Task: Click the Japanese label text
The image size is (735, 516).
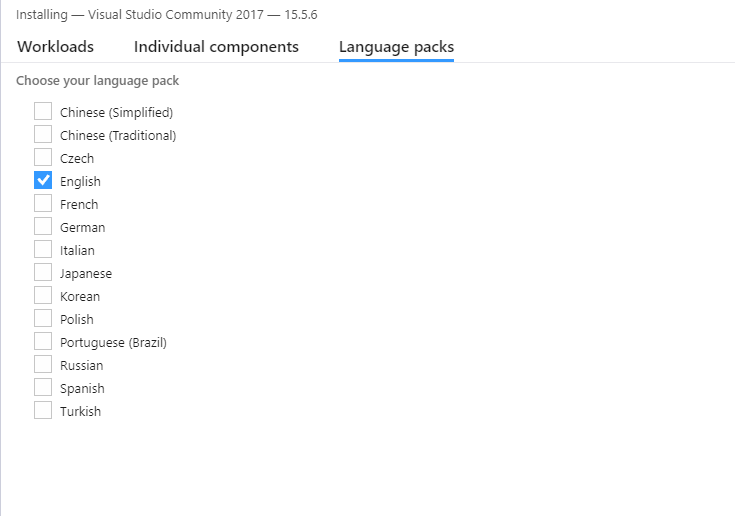Action: tap(86, 274)
